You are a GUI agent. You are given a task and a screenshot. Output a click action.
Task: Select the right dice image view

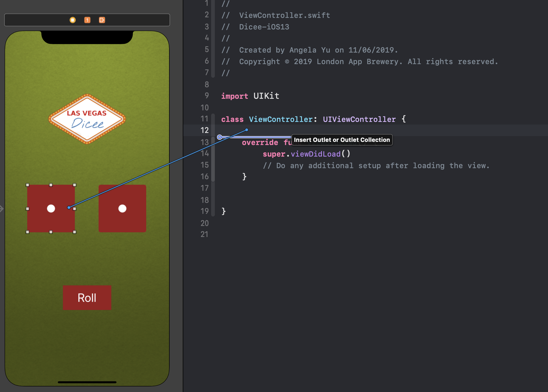[122, 208]
